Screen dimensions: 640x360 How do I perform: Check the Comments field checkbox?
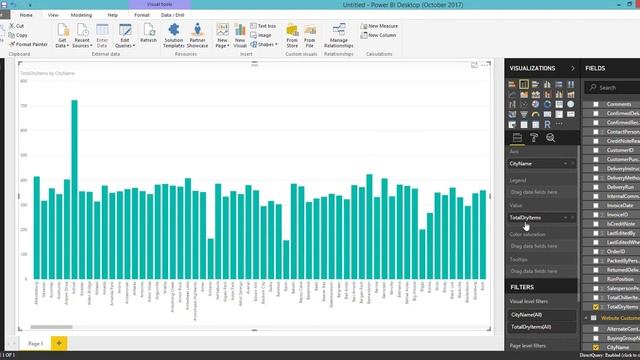[596, 104]
